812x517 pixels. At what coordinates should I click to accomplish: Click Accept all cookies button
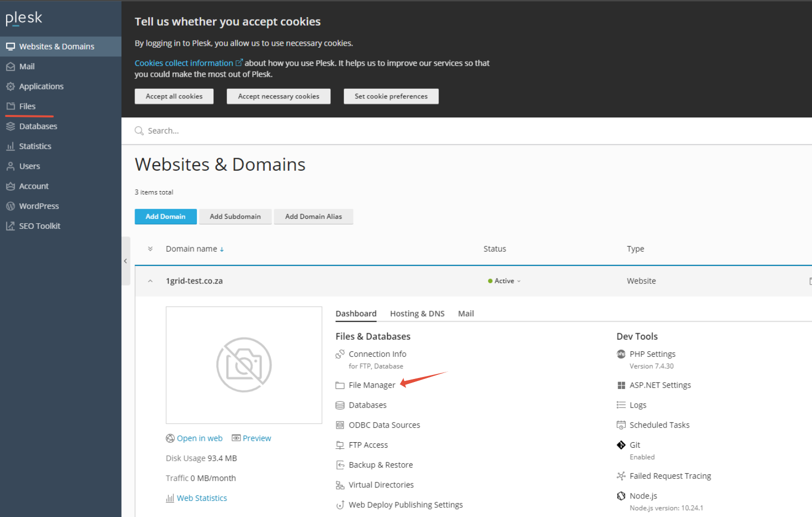tap(174, 96)
